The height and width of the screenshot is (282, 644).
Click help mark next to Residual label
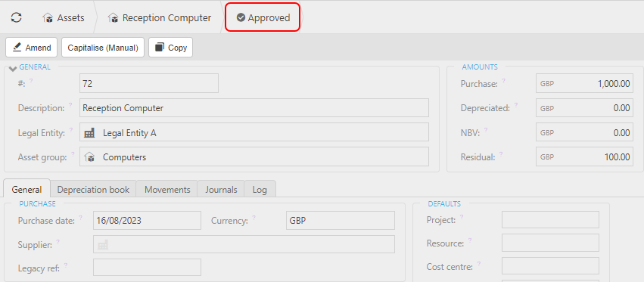[x=502, y=154]
